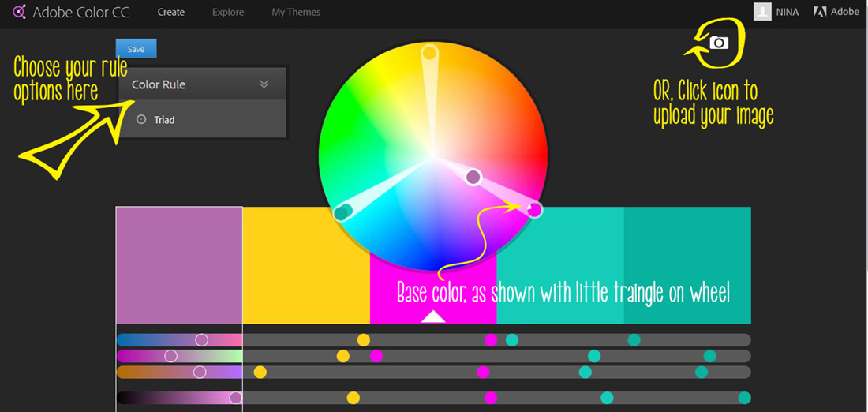Click the rightmost teal dot in bottom row
The height and width of the screenshot is (412, 868).
(745, 398)
